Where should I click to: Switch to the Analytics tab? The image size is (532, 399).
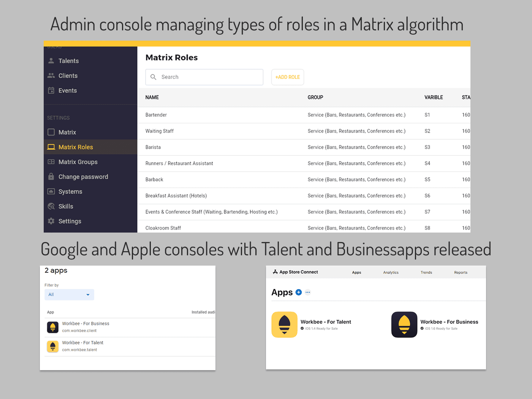391,272
